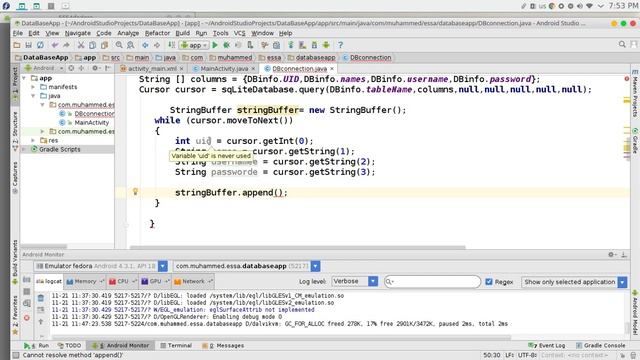
Task: Open the Refactor menu
Action: click(x=157, y=33)
